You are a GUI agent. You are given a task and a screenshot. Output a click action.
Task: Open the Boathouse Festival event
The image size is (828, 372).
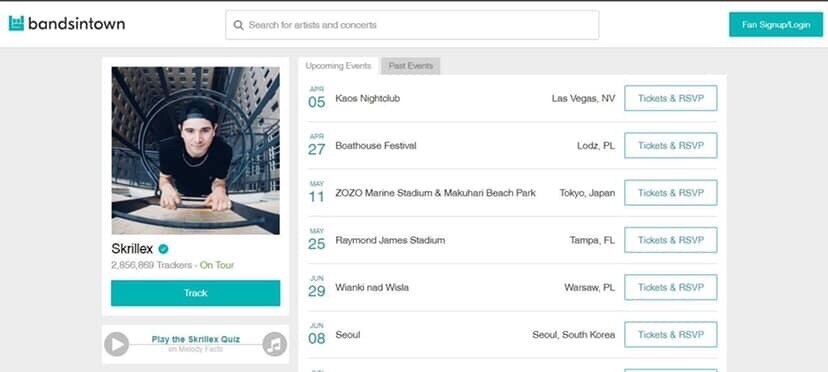pyautogui.click(x=375, y=145)
